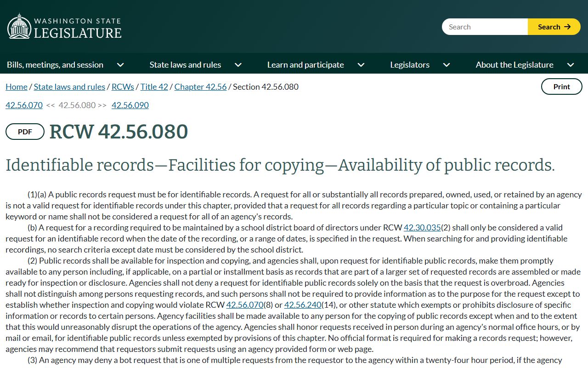Open the 42.56.240 citation link
588x368 pixels.
point(303,305)
